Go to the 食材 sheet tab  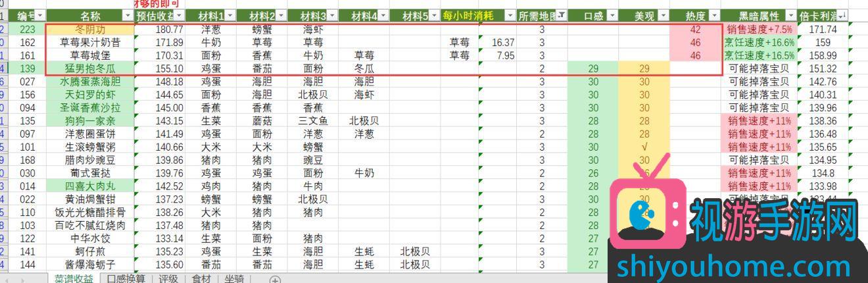click(x=201, y=279)
